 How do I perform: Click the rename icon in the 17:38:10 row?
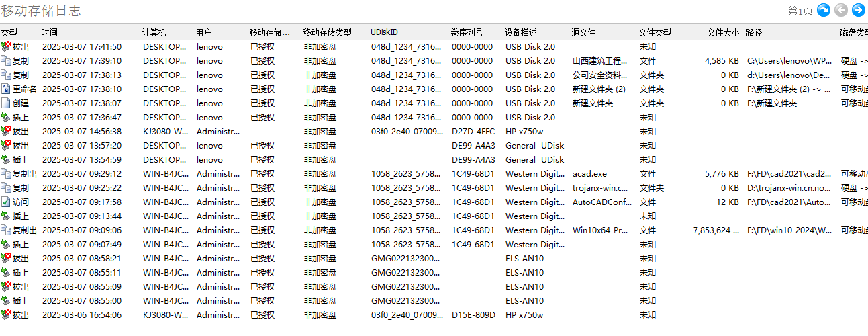point(6,89)
